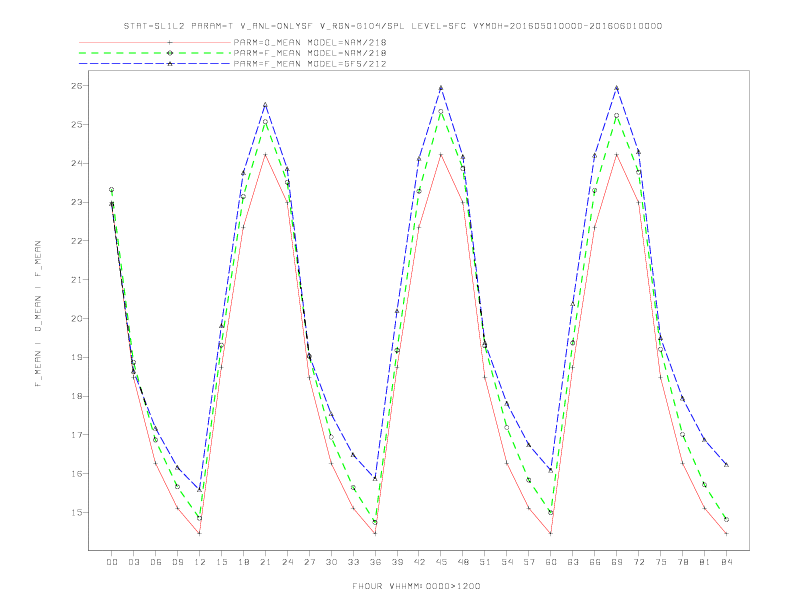792x612 pixels.
Task: Click the chart title line starting with STAT=SL1L2
Action: 392,26
